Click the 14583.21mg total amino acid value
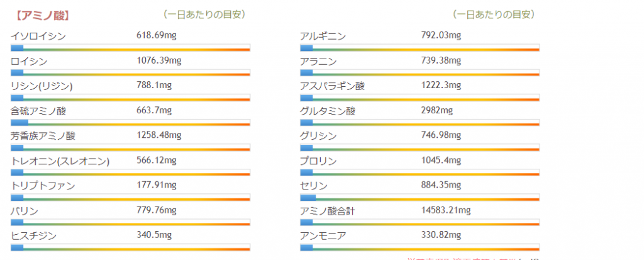This screenshot has height=260, width=644. pyautogui.click(x=445, y=210)
